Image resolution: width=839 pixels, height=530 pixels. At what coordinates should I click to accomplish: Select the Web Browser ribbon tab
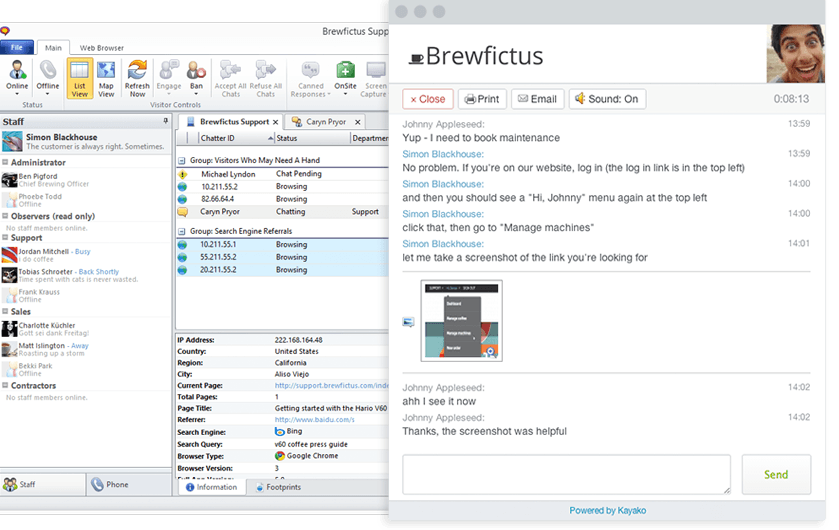coord(102,48)
